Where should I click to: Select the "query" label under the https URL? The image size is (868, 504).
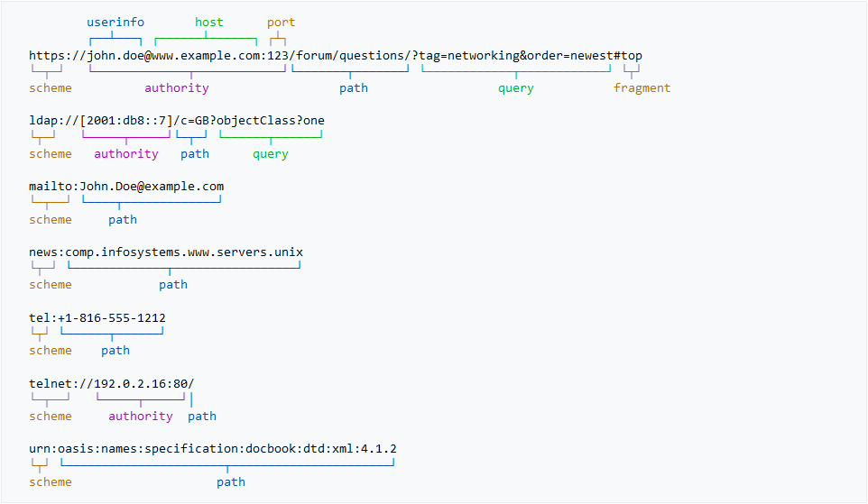[515, 88]
